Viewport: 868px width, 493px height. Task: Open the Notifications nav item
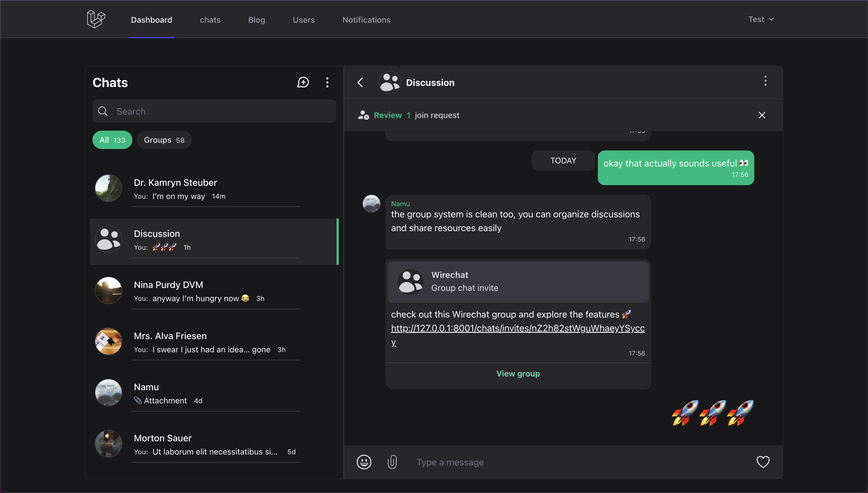(366, 20)
